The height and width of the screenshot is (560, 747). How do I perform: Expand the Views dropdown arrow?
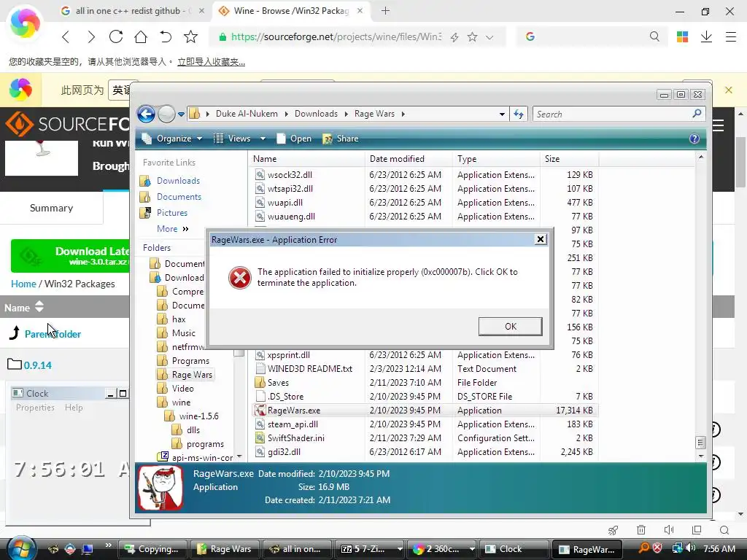pos(263,139)
